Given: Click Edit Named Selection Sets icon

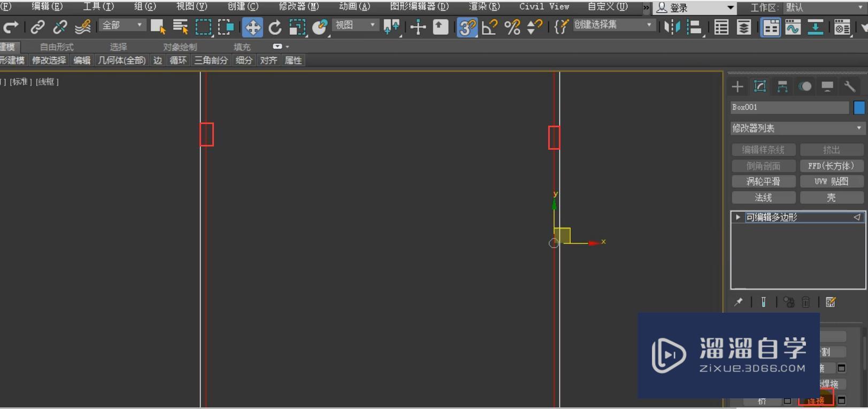Looking at the screenshot, I should 560,27.
